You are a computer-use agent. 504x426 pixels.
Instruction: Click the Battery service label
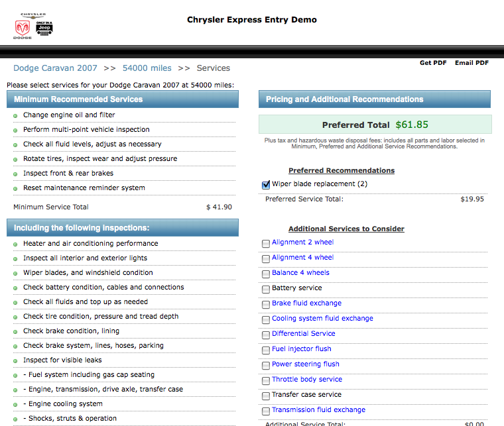click(296, 288)
